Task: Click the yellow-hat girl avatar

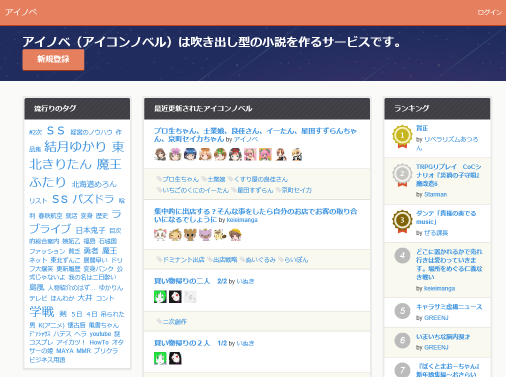Action: [x=235, y=235]
